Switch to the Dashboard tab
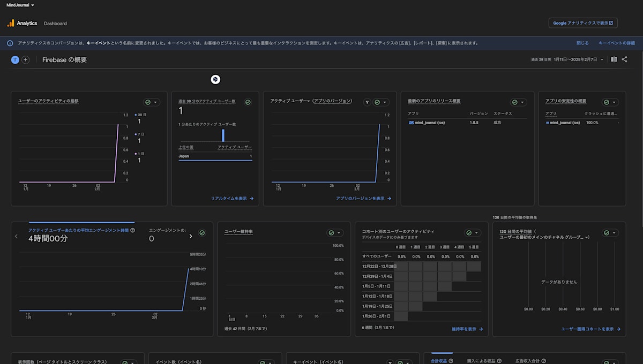The width and height of the screenshot is (643, 364). tap(55, 24)
